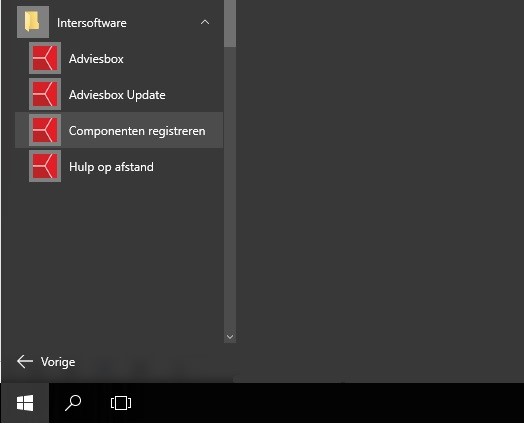Open the taskbar search magnifier
Image resolution: width=524 pixels, height=424 pixels.
point(73,403)
